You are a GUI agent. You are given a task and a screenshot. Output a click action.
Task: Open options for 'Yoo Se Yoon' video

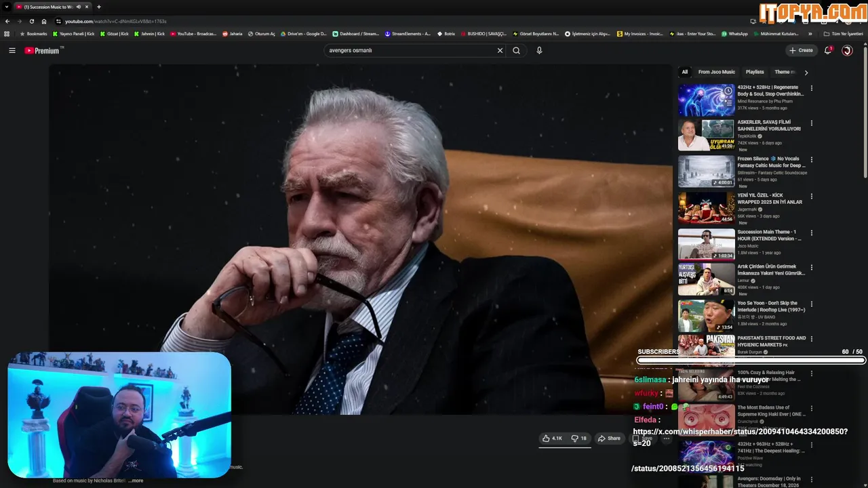click(811, 304)
